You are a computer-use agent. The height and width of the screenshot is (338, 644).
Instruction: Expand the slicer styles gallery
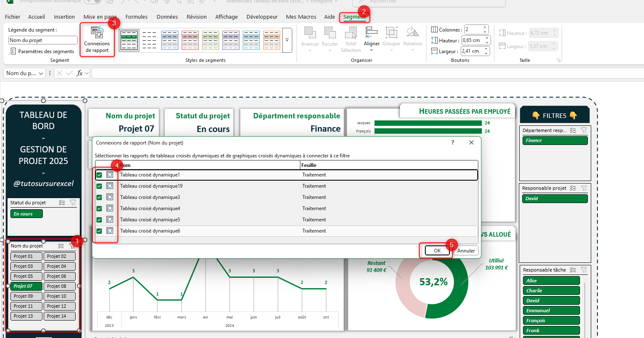287,40
